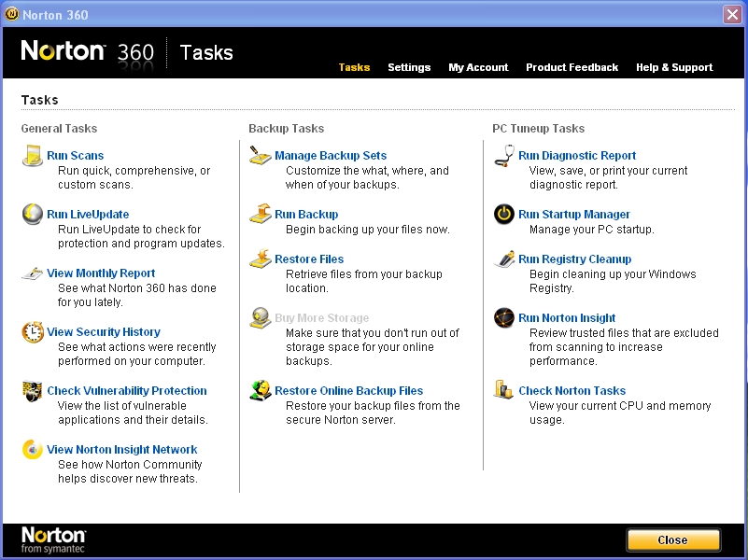Open the Tasks tab
748x560 pixels.
click(354, 67)
